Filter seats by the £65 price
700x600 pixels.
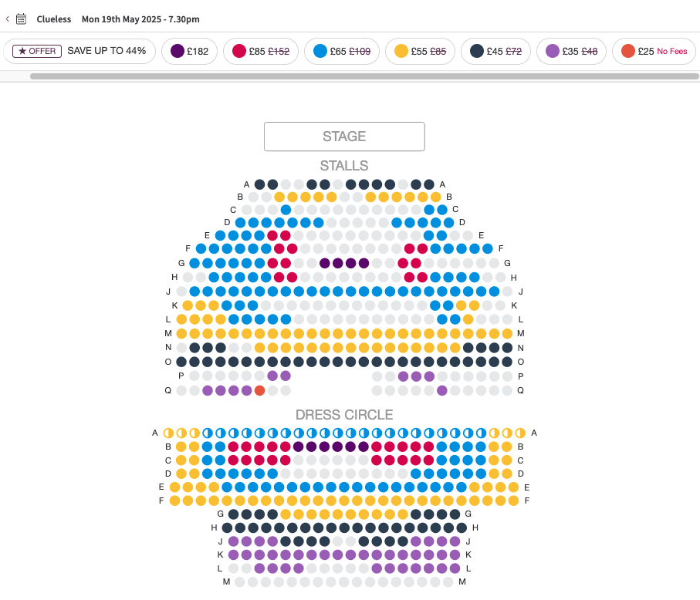pos(342,52)
